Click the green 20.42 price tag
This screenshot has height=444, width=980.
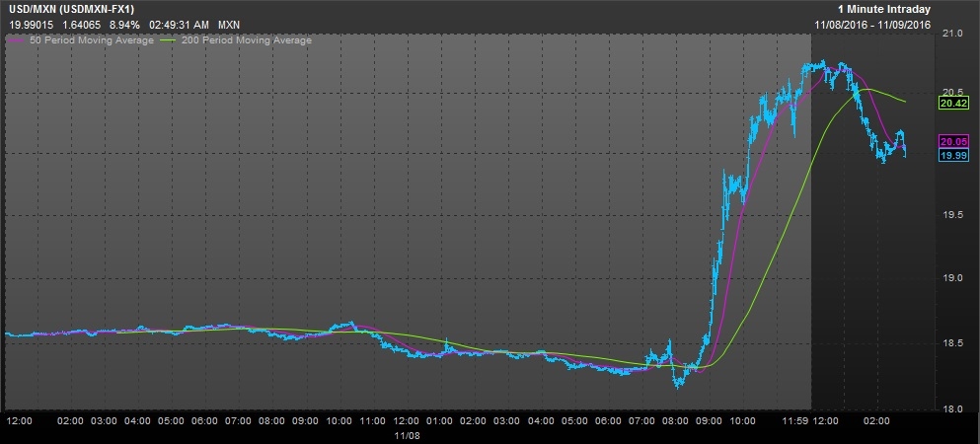tap(952, 102)
